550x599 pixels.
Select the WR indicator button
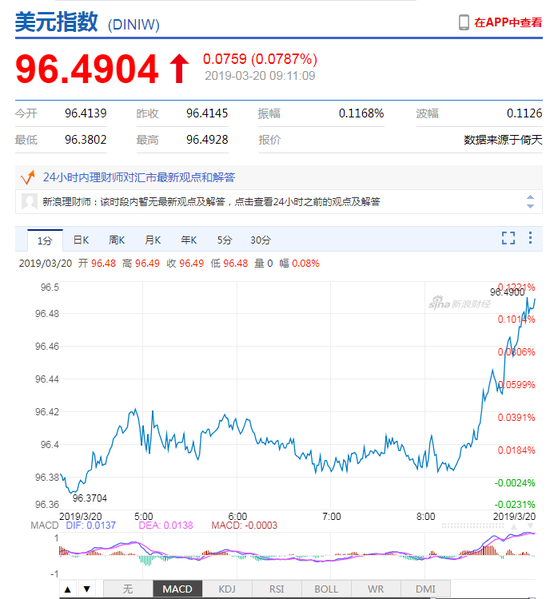(375, 589)
